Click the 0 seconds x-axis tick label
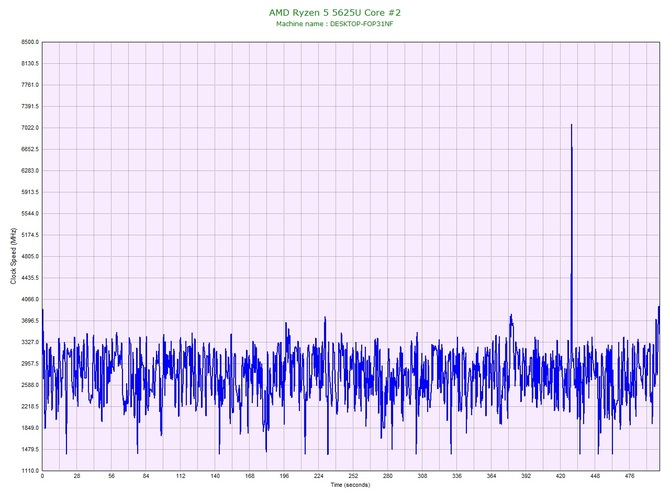 coord(42,476)
